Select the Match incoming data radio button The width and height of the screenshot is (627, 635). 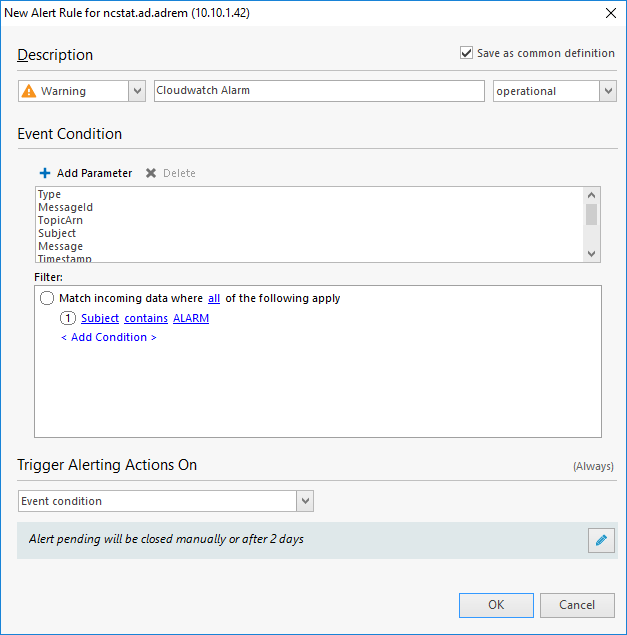47,298
